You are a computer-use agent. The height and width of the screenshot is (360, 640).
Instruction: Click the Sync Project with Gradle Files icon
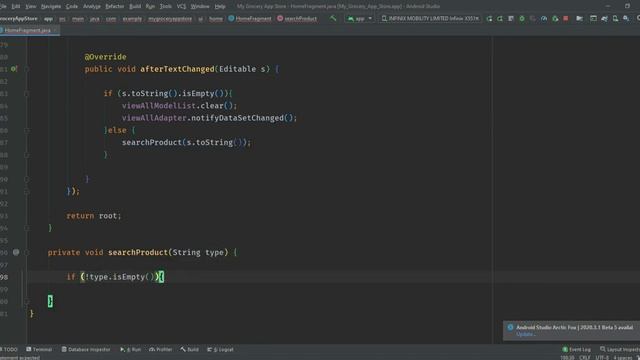pos(604,18)
